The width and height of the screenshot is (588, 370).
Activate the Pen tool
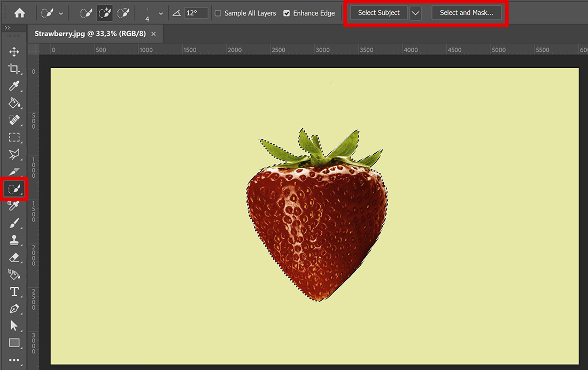[14, 309]
